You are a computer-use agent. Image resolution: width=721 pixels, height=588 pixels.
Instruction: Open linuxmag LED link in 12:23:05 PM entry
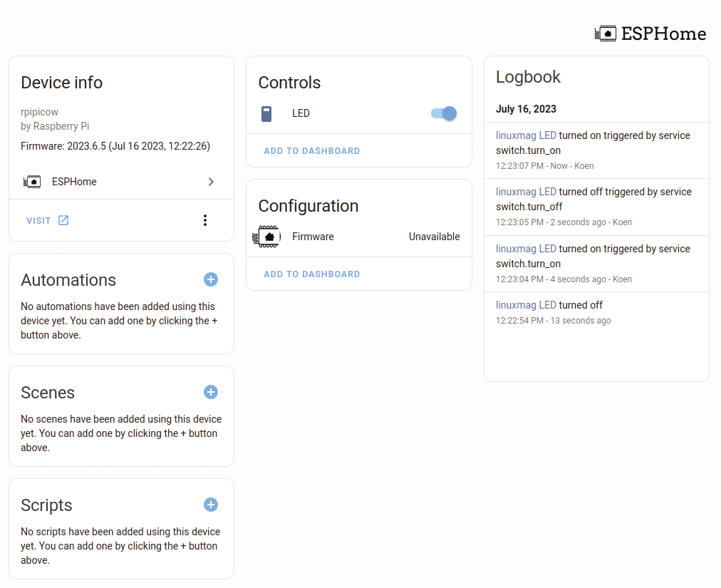click(526, 192)
